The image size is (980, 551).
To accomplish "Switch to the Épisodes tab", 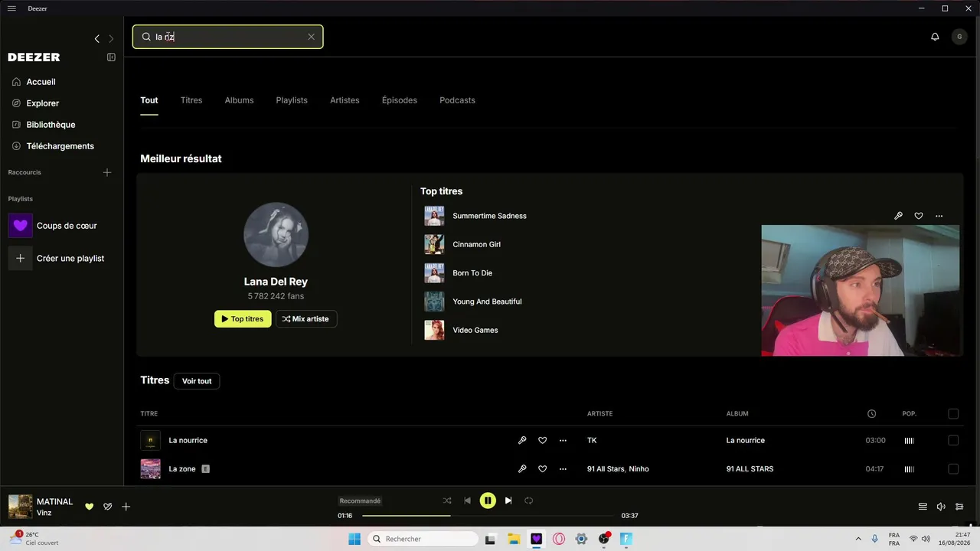I will coord(400,100).
